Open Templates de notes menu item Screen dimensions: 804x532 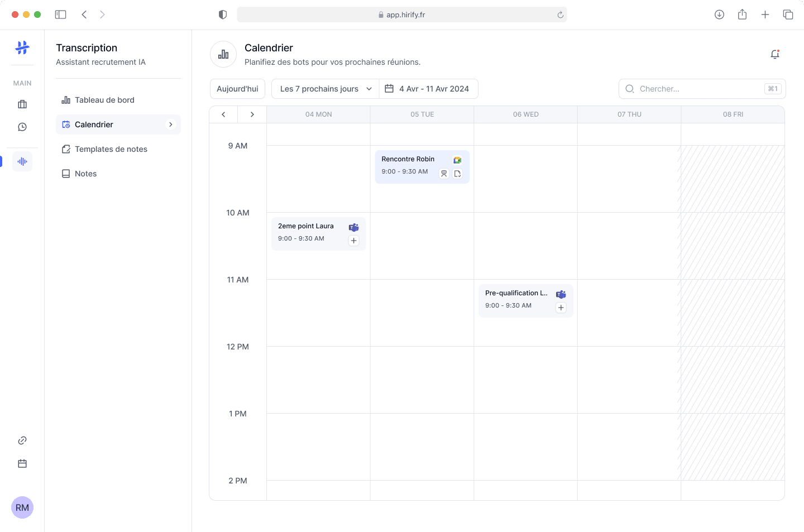[118, 149]
